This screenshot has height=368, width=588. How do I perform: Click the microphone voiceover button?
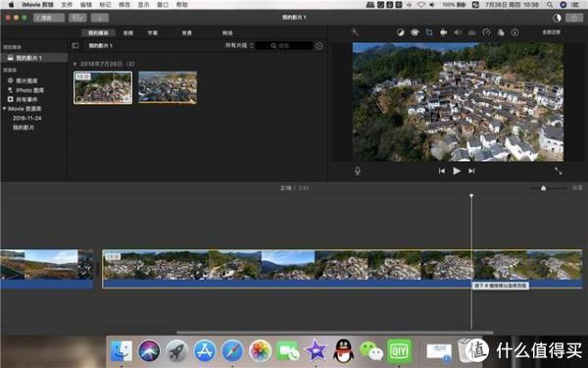click(358, 171)
